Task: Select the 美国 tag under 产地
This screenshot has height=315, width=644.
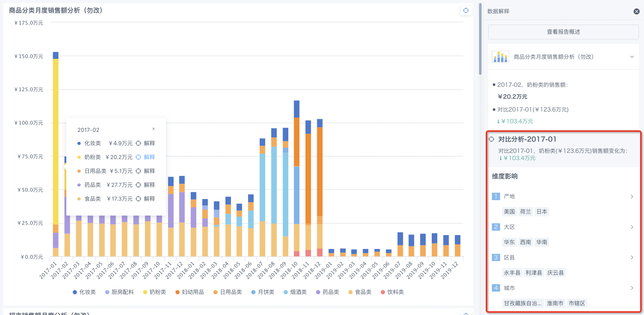Action: coord(509,212)
